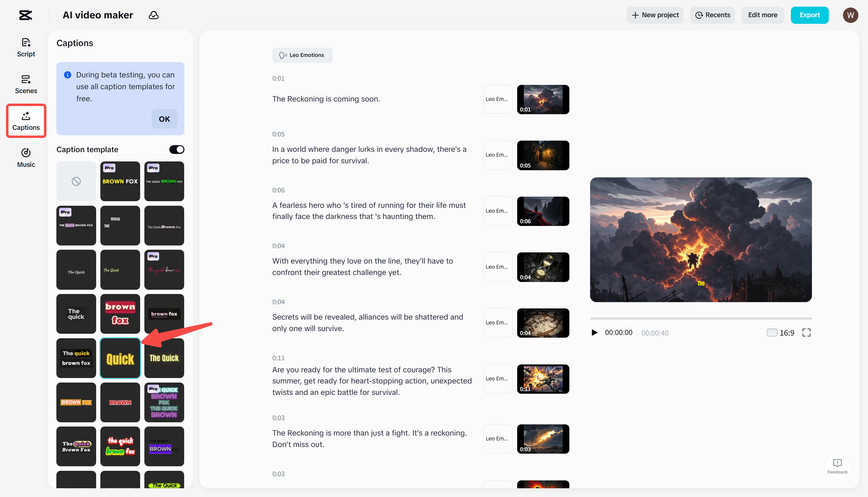Screen dimensions: 868x497
Task: Check the box next to 16:9
Action: point(772,333)
